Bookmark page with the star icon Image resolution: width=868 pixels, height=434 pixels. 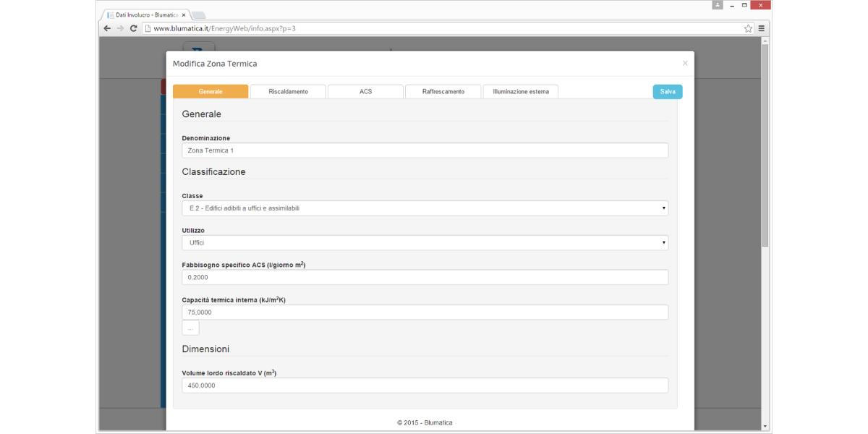[x=748, y=28]
